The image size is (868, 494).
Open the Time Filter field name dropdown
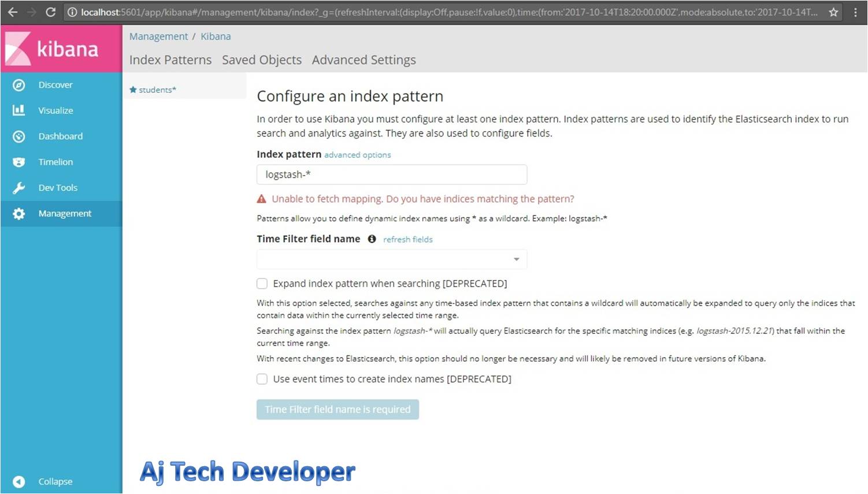pyautogui.click(x=392, y=259)
